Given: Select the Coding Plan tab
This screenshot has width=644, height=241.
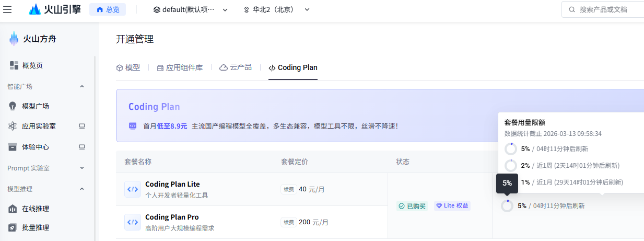Looking at the screenshot, I should (x=293, y=67).
